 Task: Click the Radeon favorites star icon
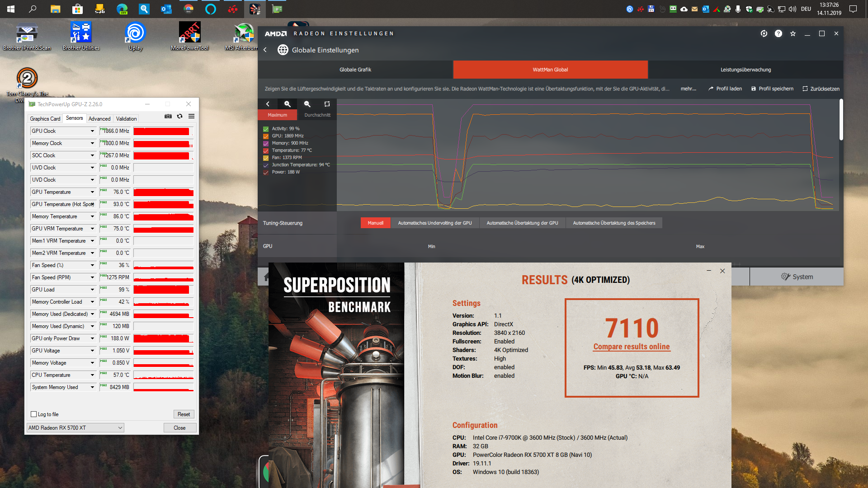pos(793,33)
